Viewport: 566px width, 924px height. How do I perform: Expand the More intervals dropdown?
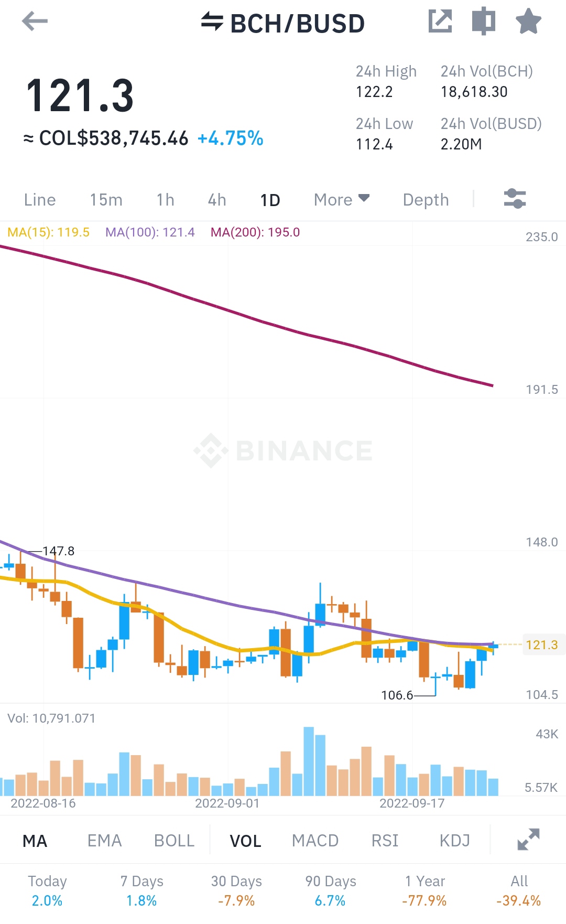[342, 200]
